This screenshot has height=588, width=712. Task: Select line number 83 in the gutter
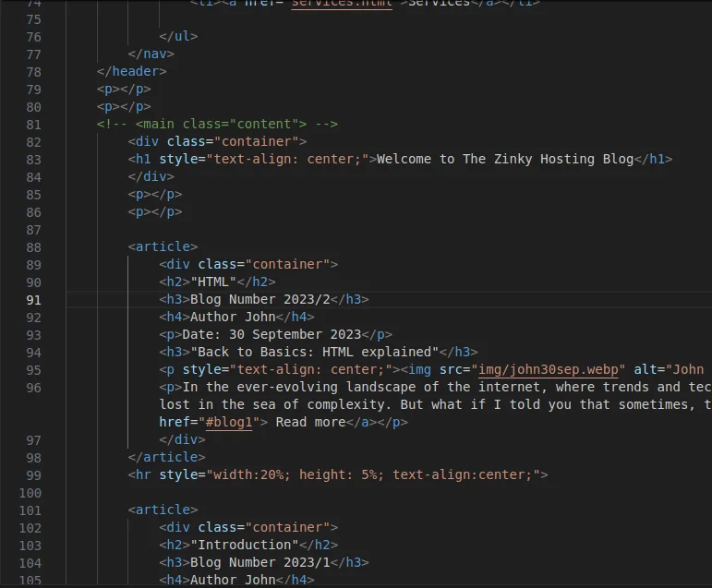pyautogui.click(x=33, y=160)
